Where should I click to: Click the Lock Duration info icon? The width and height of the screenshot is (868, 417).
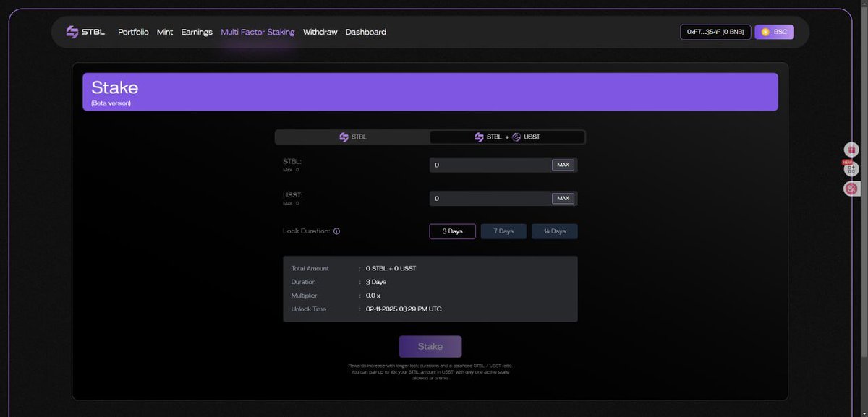coord(337,231)
